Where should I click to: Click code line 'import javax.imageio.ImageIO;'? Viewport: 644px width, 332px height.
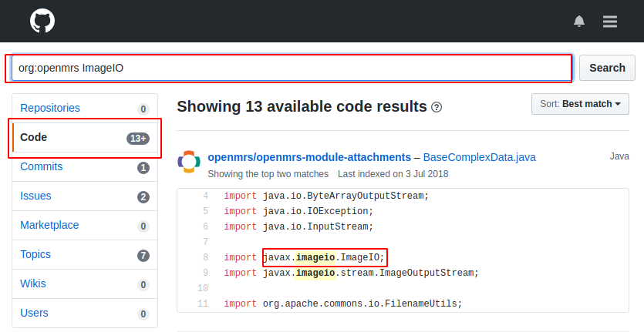(304, 257)
